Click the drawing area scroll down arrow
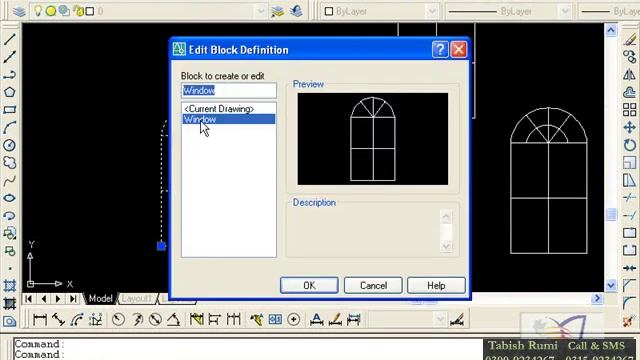The height and width of the screenshot is (360, 640). pyautogui.click(x=611, y=285)
